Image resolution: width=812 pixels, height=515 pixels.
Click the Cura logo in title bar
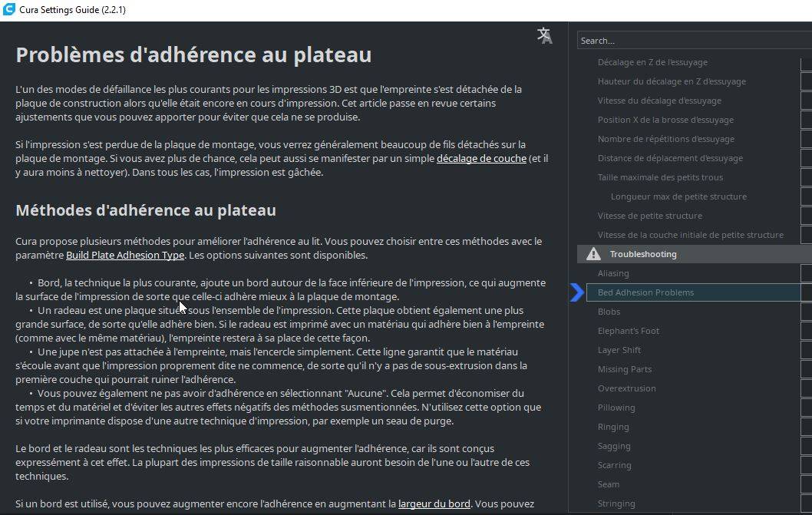click(x=8, y=9)
